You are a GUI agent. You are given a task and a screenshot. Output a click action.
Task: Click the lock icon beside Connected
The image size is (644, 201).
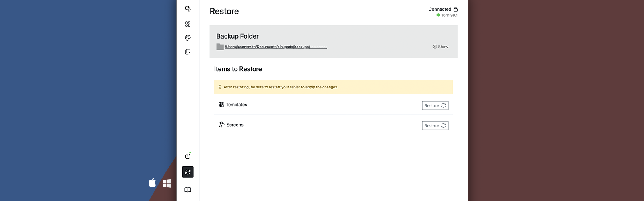click(456, 9)
